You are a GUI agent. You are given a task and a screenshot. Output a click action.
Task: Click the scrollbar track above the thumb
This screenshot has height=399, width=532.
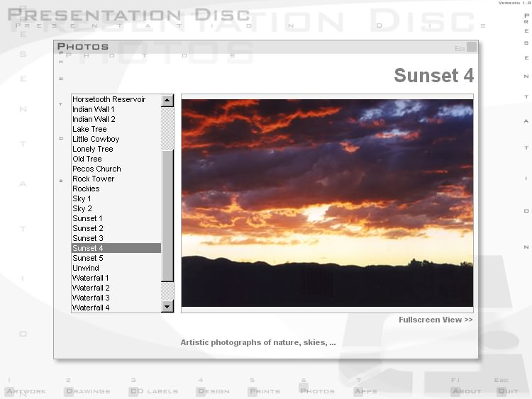tap(167, 128)
